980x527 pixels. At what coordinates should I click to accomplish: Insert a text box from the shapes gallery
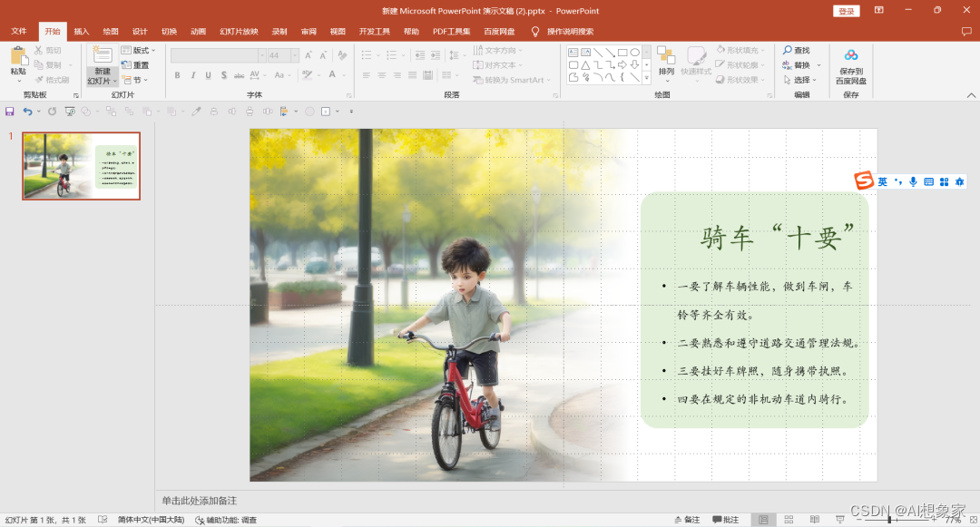[573, 53]
